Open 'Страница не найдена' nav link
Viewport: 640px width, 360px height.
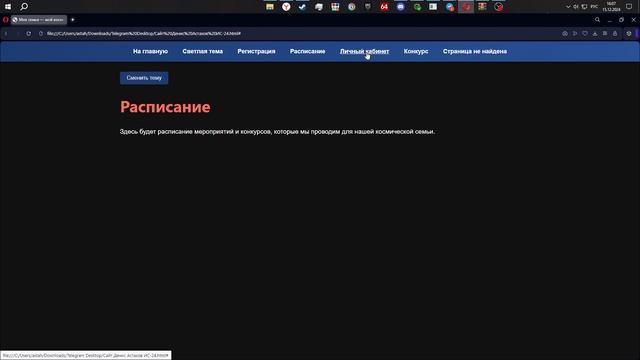[x=475, y=51]
